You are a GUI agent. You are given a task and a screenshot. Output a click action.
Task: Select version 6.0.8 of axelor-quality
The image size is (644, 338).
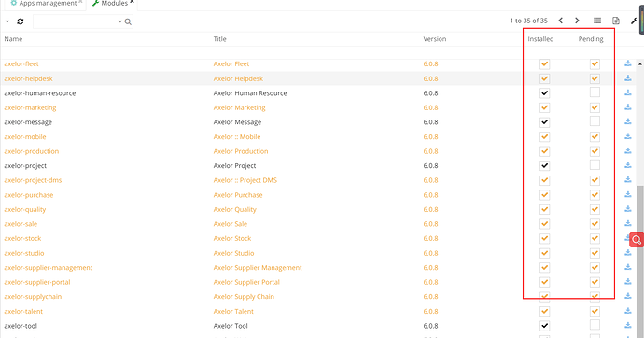430,209
